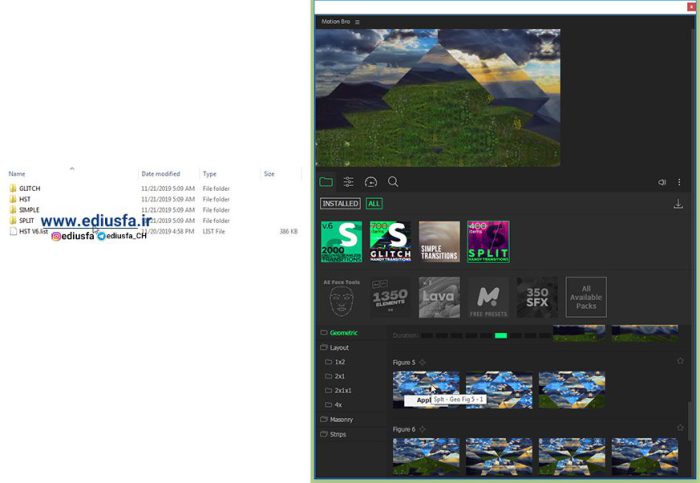Favorite the Figure 6 group with the star

[680, 428]
